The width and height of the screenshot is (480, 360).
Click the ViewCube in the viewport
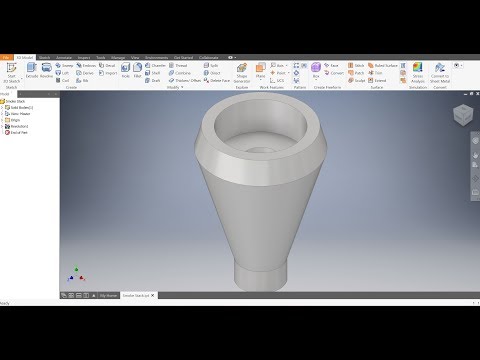[463, 115]
